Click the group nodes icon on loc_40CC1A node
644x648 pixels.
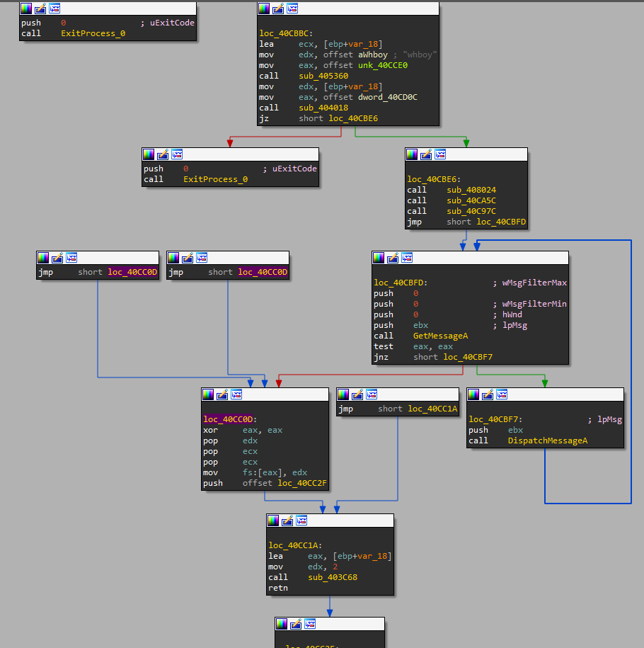point(301,521)
